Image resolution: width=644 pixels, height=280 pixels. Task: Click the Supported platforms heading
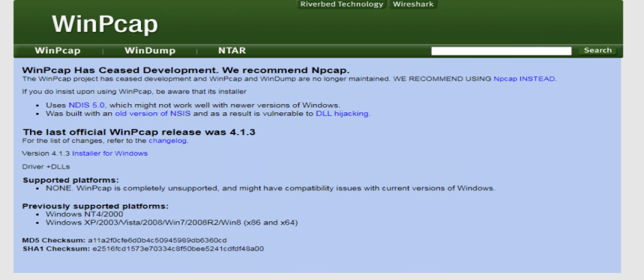(71, 180)
